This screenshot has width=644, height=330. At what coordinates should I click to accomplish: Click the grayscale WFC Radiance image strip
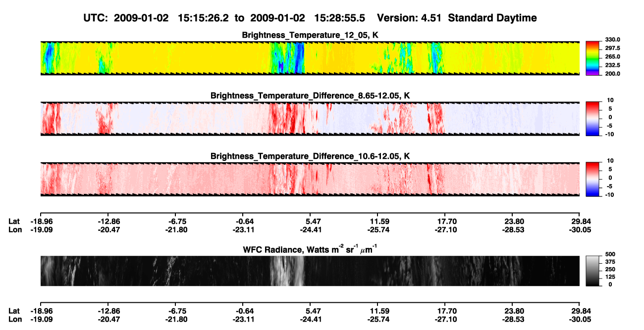(310, 271)
